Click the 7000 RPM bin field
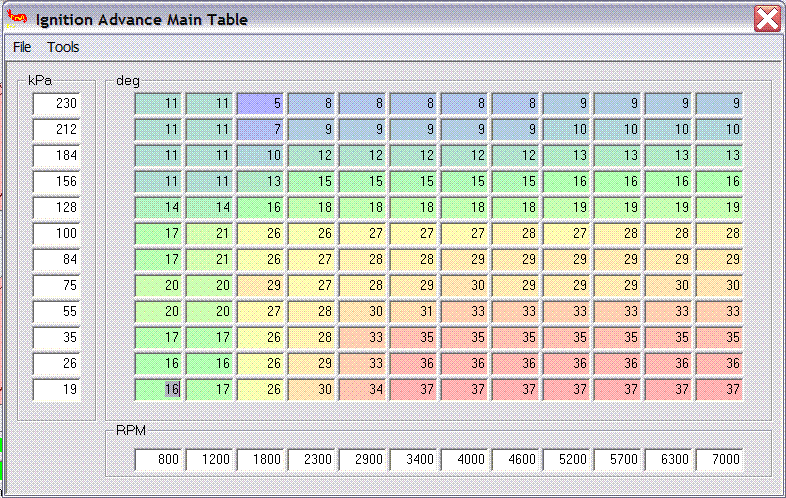 click(720, 460)
